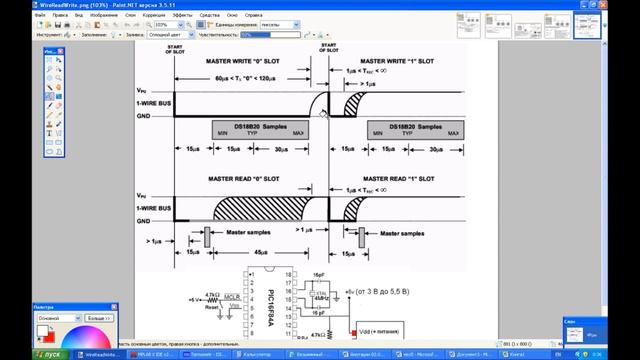The height and width of the screenshot is (360, 640).
Task: Toggle the pixel grid button
Action: 200,25
